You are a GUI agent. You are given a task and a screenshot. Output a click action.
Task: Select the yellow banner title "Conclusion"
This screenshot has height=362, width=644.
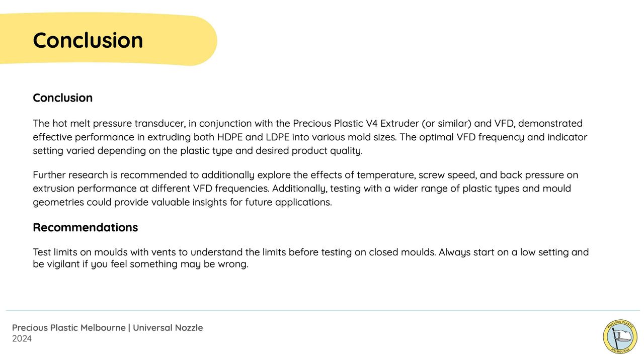pyautogui.click(x=88, y=40)
